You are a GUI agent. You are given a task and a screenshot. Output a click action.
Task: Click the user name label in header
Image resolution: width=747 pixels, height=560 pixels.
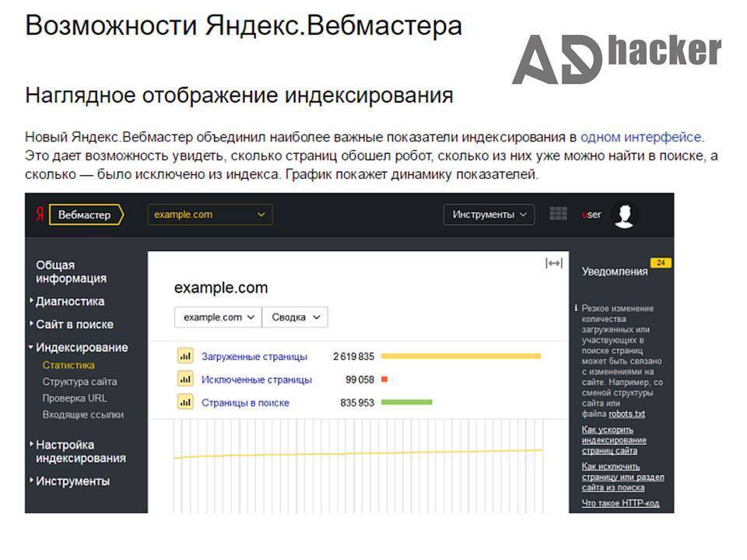point(591,215)
